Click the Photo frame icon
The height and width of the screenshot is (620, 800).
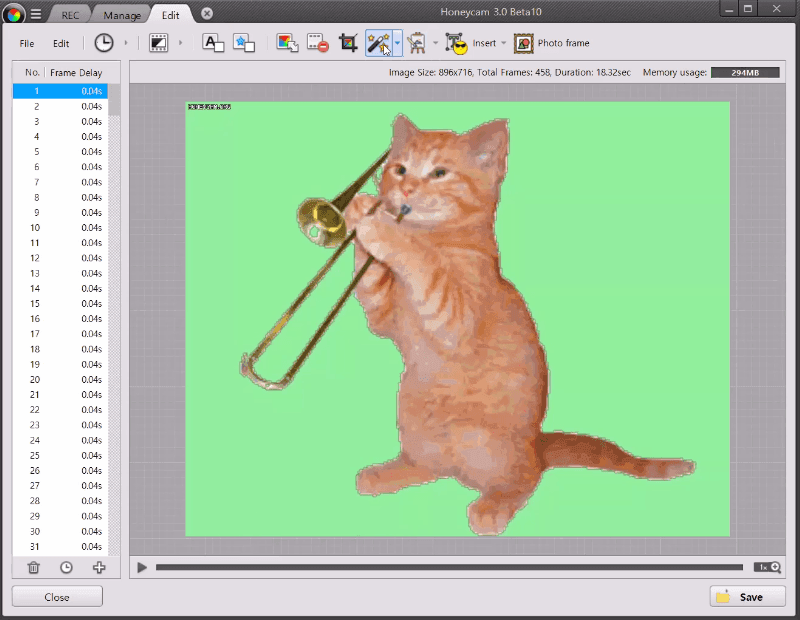[x=523, y=43]
